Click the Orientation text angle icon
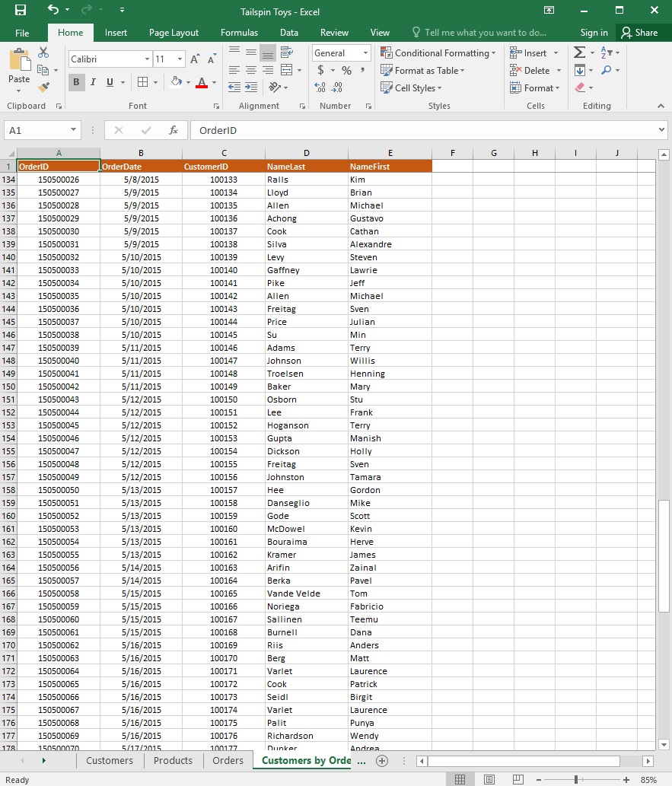The height and width of the screenshot is (786, 672). tap(275, 88)
